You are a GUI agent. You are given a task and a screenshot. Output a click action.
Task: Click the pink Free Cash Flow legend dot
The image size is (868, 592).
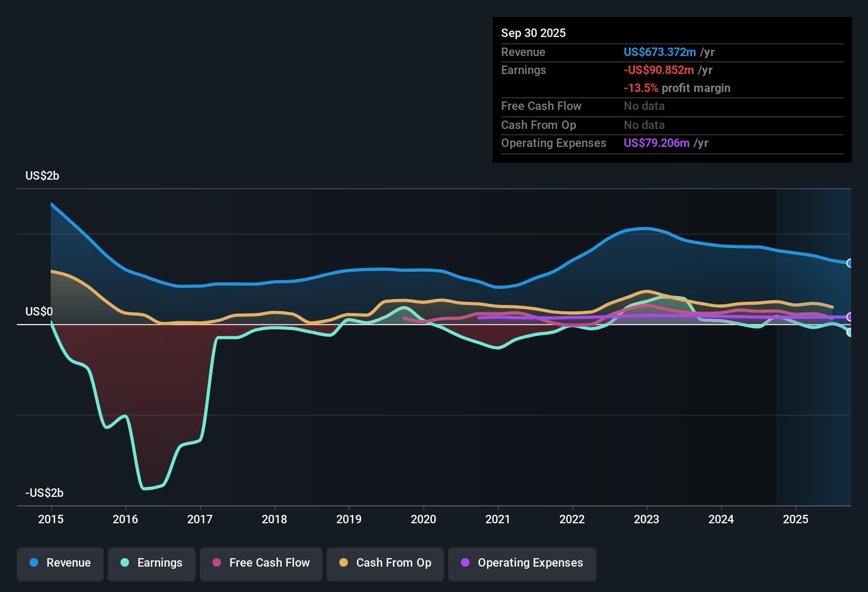click(215, 563)
